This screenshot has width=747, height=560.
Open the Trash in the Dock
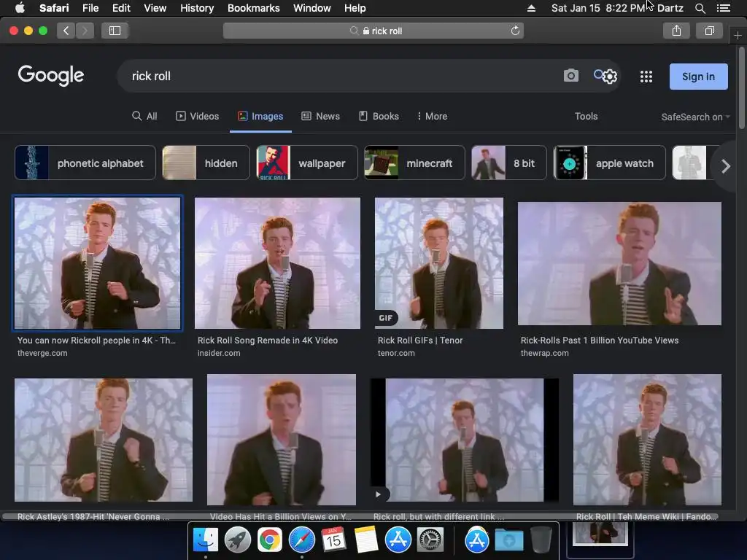(x=541, y=540)
